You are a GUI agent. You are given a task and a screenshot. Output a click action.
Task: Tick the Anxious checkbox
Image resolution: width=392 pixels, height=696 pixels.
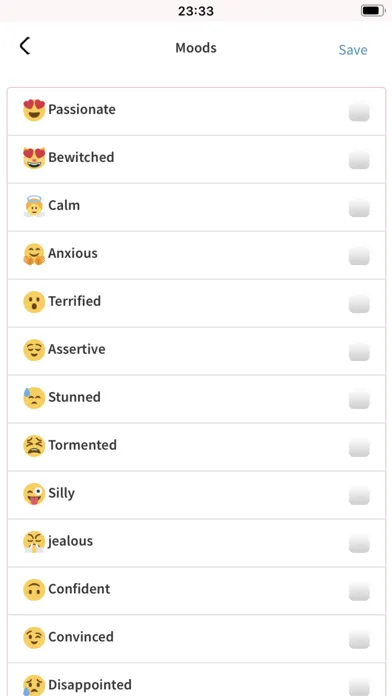[x=359, y=255]
